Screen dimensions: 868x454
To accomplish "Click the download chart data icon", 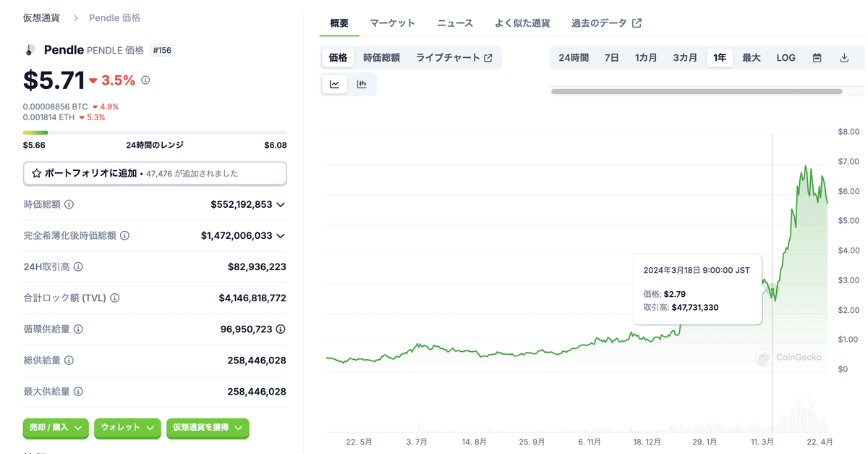I will pyautogui.click(x=844, y=58).
